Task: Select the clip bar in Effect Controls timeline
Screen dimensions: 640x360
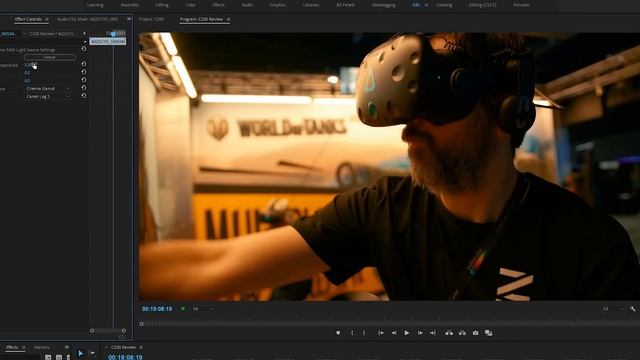Action: point(108,41)
